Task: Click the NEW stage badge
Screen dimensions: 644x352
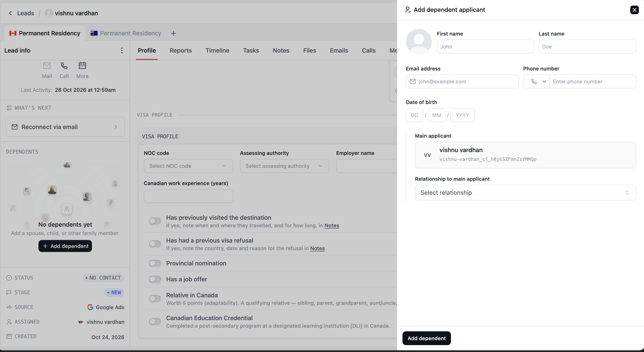Action: point(114,292)
